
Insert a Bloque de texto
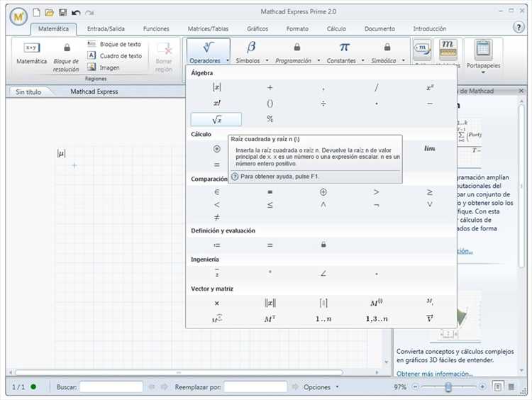tap(114, 44)
